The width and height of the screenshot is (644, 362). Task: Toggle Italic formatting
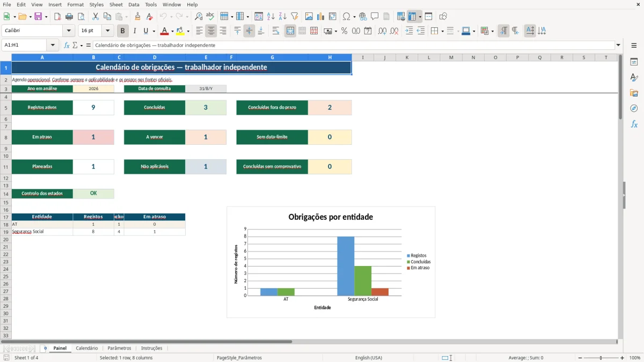[x=135, y=31]
